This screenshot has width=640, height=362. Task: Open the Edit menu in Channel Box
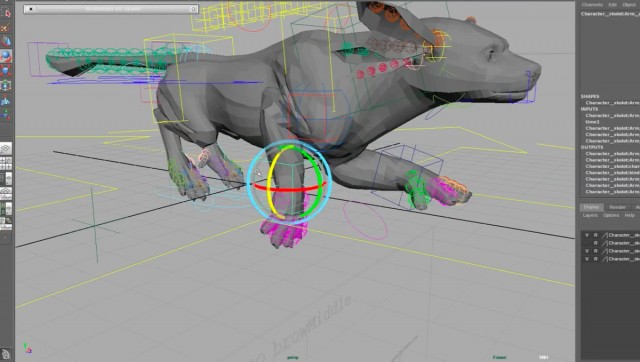click(612, 4)
